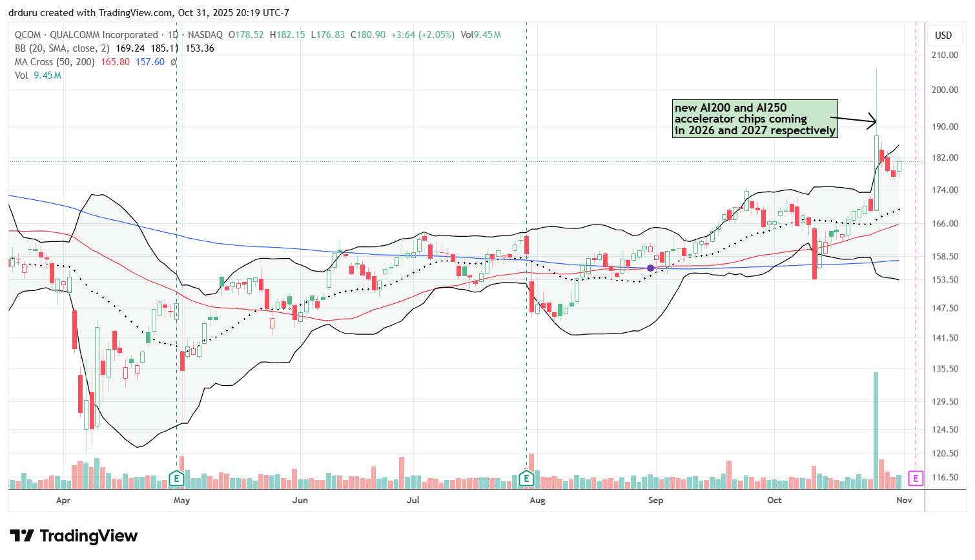This screenshot has height=560, width=975.
Task: Open the purple upcoming earnings E marker
Action: (916, 478)
